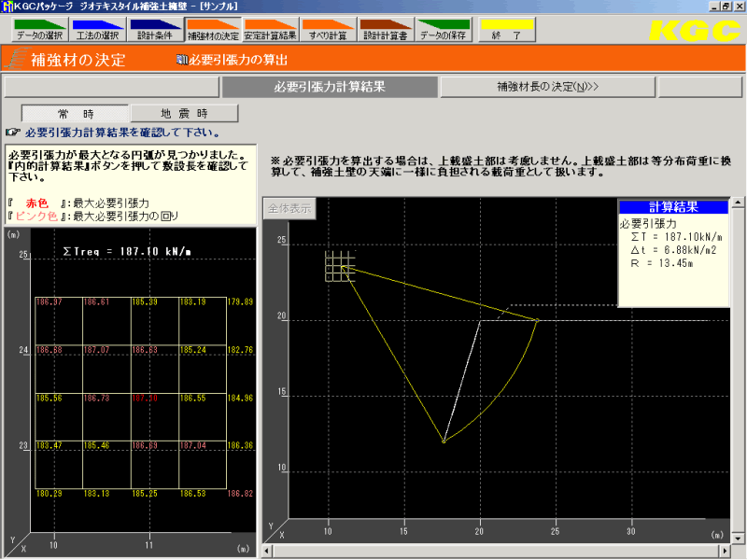747x560 pixels.
Task: Proceed to 補強材長の決定(N)>>
Action: pos(547,87)
